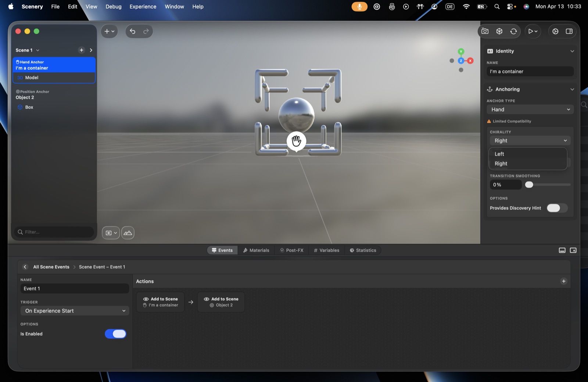Screen dimensions: 588x382
Task: Disable the Is Enabled switch
Action: (x=115, y=334)
